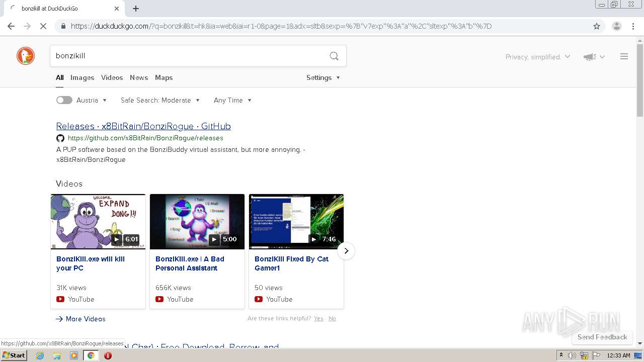Open the media player taskbar icon

pyautogui.click(x=74, y=355)
